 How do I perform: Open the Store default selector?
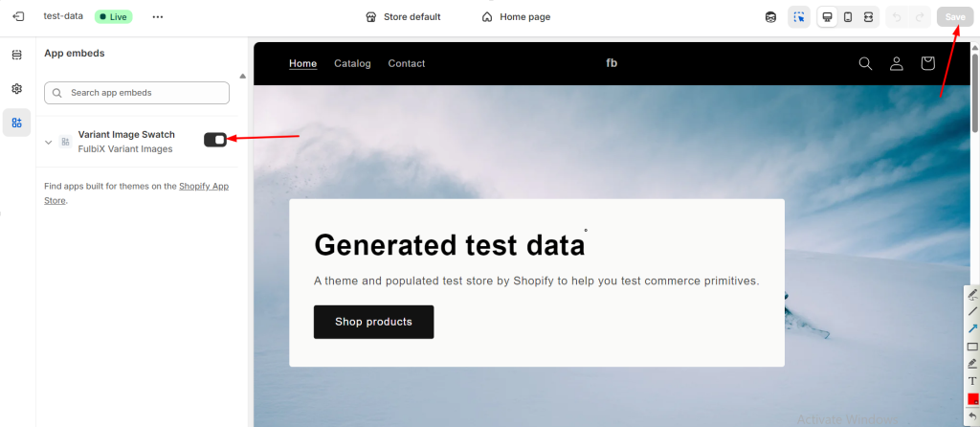(x=403, y=17)
